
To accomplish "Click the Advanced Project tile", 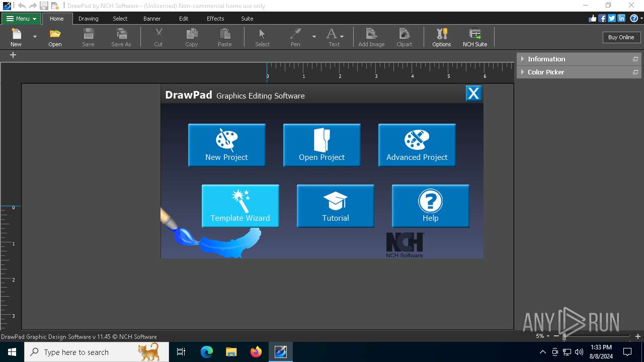I will tap(417, 145).
